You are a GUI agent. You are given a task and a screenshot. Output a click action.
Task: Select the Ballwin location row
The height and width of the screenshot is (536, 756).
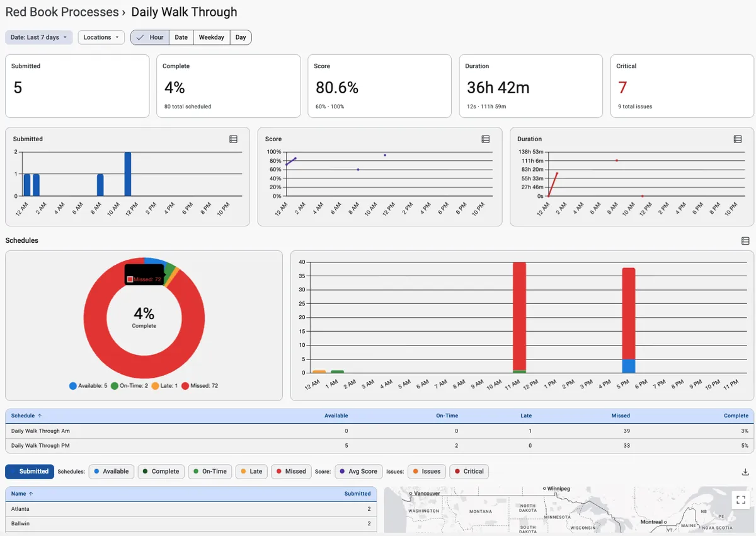tap(191, 524)
